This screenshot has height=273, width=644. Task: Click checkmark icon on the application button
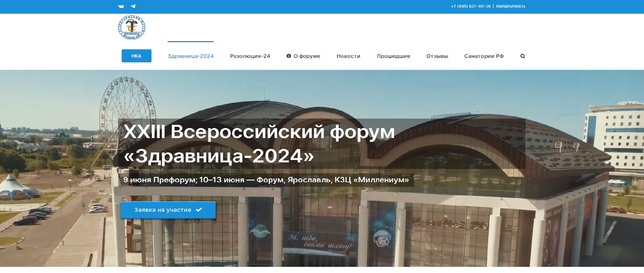(x=199, y=210)
